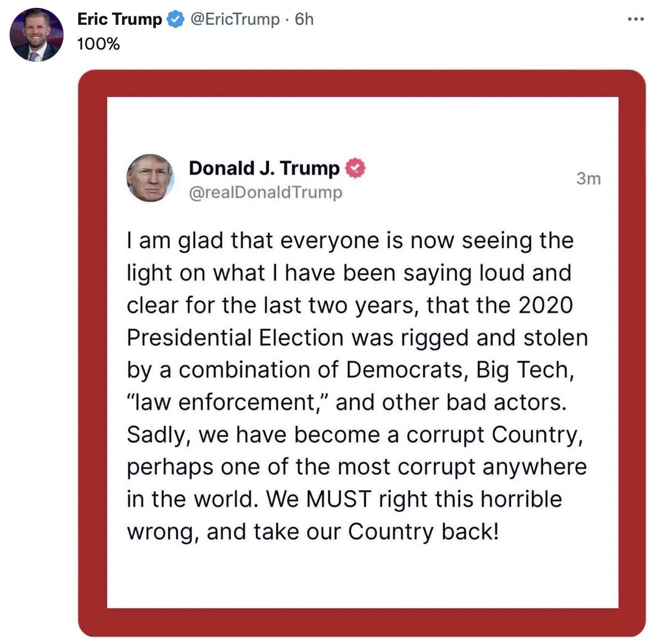Open the three-dot more options menu
The image size is (662, 644).
(x=635, y=19)
